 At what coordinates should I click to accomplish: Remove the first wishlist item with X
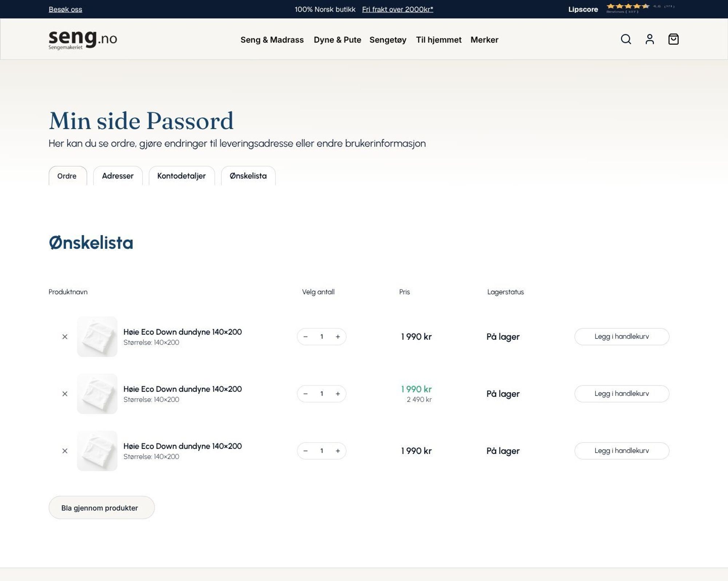coord(65,337)
